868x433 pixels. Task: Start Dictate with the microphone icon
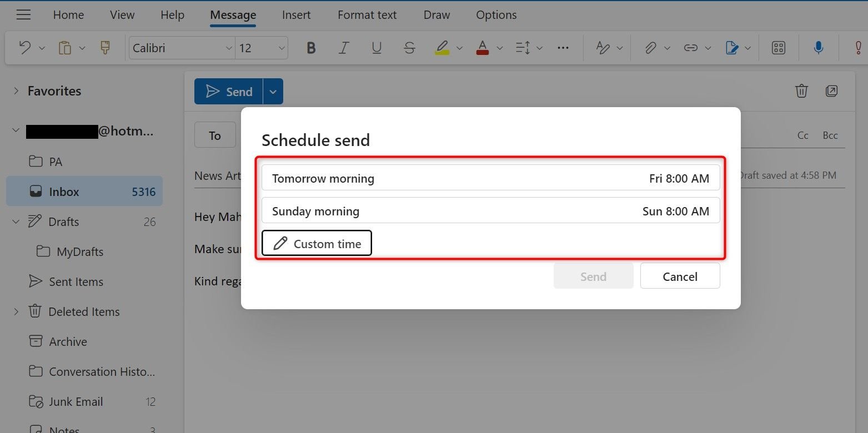point(818,48)
